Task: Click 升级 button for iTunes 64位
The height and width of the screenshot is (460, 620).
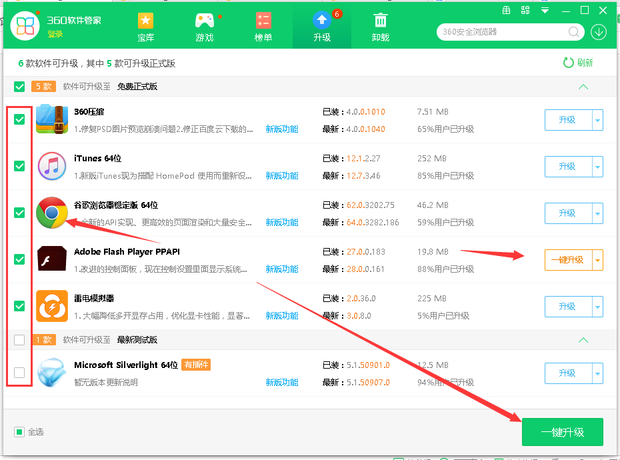Action: [x=568, y=166]
